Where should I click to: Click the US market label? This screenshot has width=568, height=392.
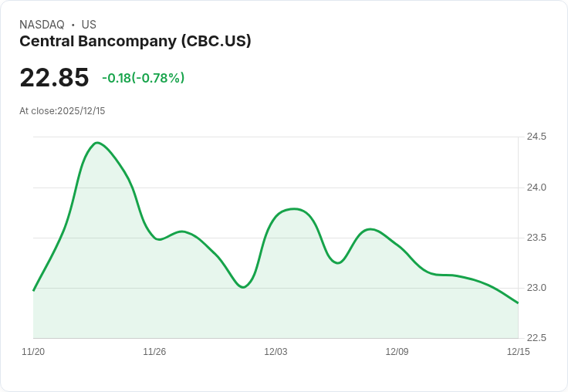[x=89, y=25]
